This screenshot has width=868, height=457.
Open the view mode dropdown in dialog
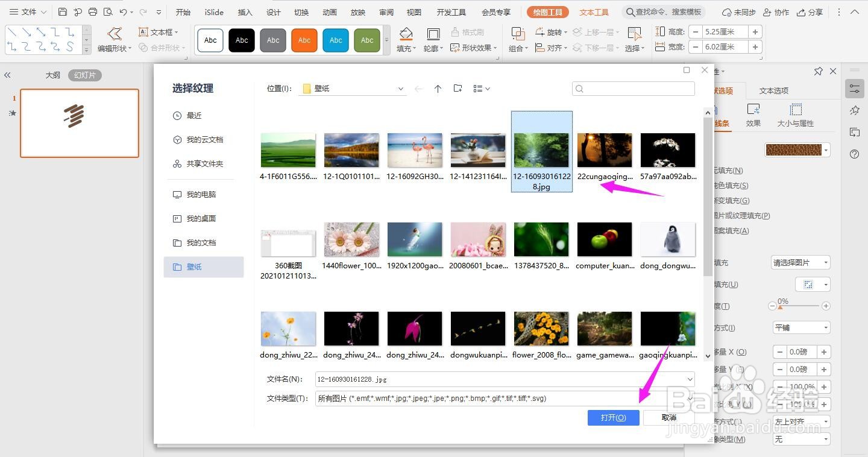click(x=481, y=89)
